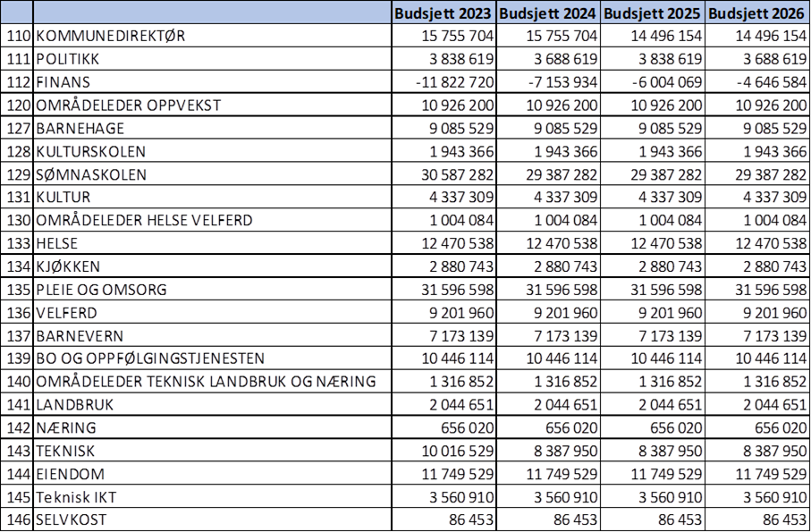
Task: Select PLEIE OG OMSORG cell
Action: [x=212, y=289]
